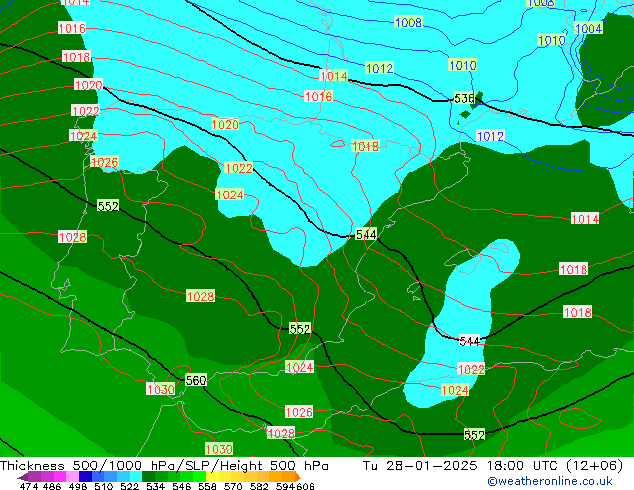Select the 582 value on the legend scale

pyautogui.click(x=259, y=486)
